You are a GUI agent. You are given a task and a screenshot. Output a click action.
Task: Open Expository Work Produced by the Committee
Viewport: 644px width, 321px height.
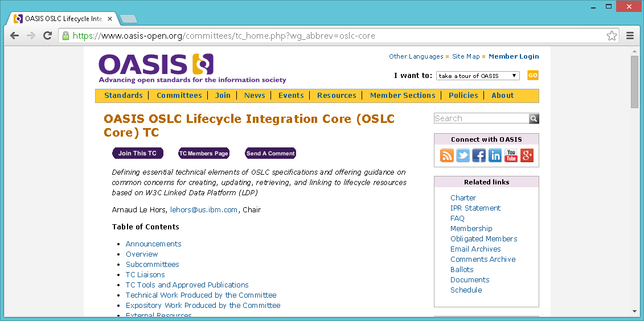tap(203, 306)
